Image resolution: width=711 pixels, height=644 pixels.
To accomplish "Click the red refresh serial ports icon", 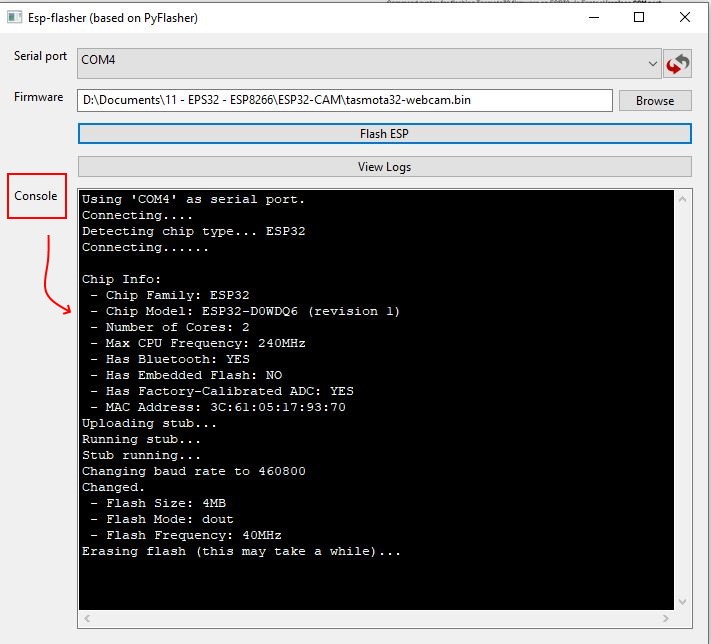I will (677, 63).
